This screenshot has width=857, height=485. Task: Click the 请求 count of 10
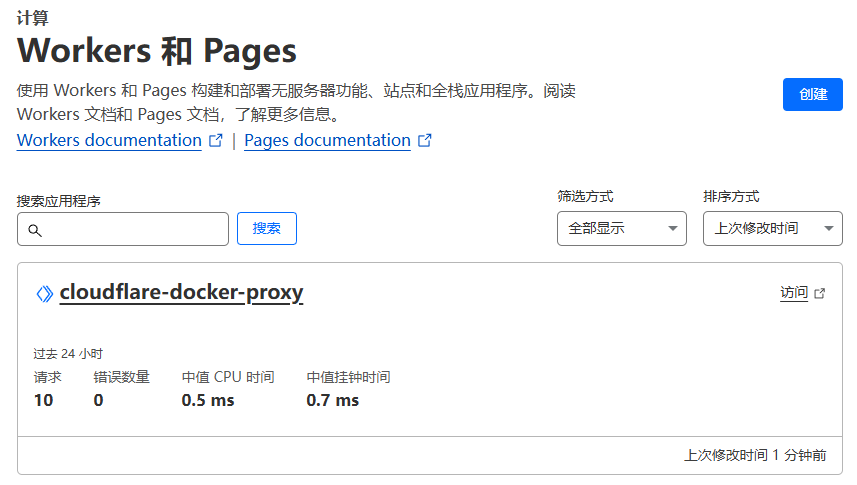(x=44, y=400)
